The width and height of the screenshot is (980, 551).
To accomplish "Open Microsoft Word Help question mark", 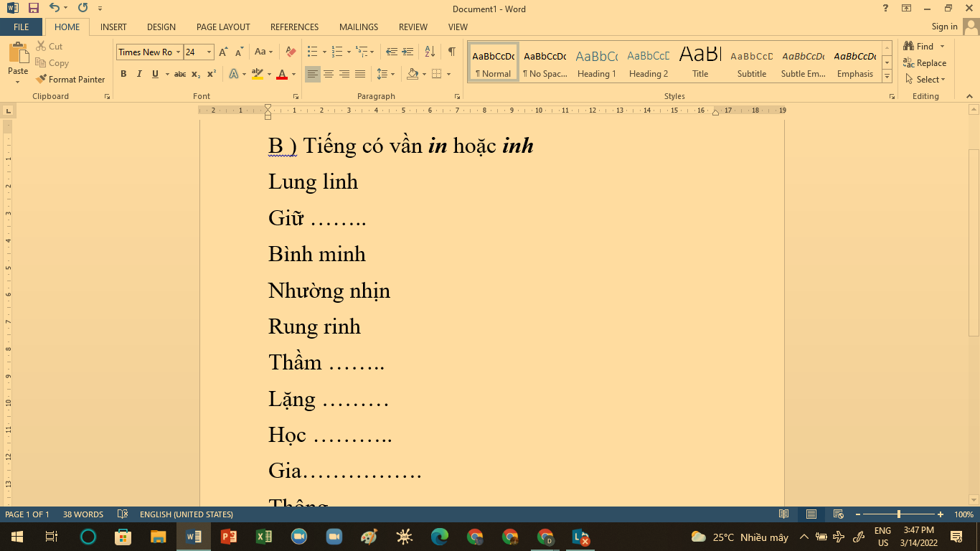I will (885, 8).
